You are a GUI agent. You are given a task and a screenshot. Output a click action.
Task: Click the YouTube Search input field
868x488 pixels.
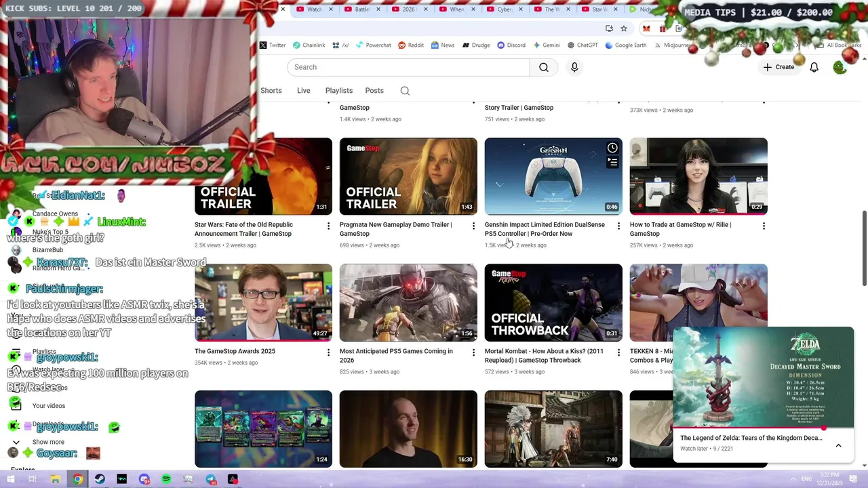click(408, 67)
